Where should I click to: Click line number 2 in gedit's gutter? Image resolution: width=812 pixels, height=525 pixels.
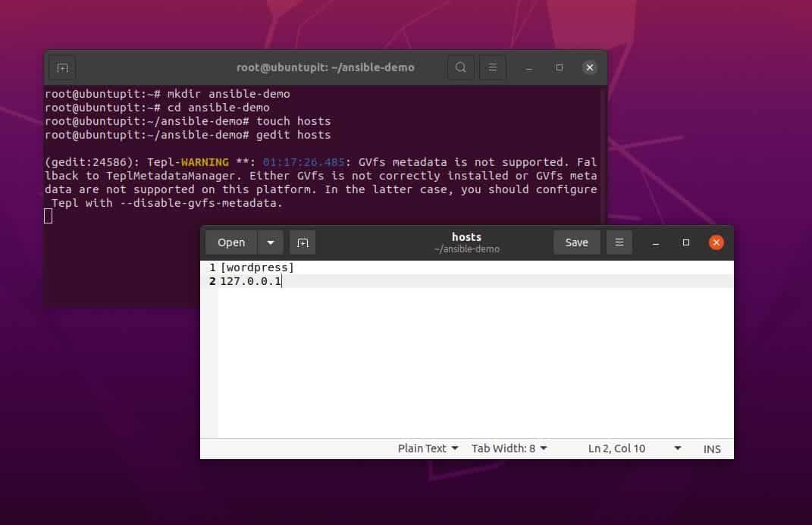click(211, 280)
